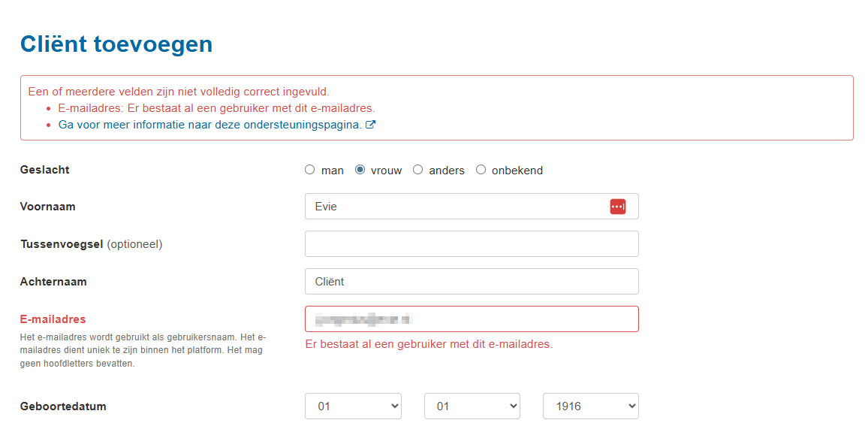Click the password manager icon in Voornaam field
868x429 pixels.
click(x=617, y=207)
